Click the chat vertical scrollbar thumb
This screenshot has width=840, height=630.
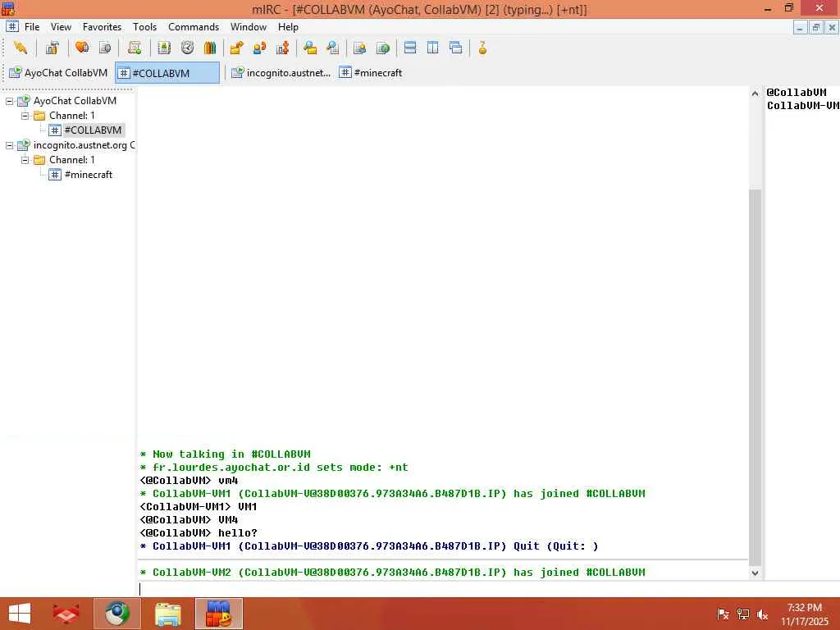[755, 377]
